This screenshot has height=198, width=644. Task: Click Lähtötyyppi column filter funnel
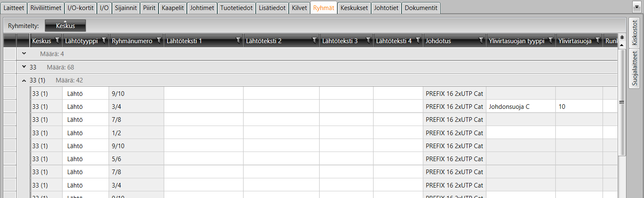(x=104, y=41)
